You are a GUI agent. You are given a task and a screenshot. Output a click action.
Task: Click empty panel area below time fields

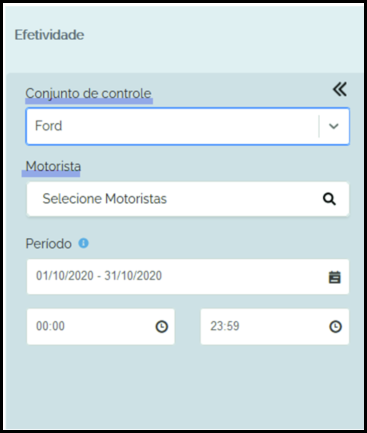(187, 387)
